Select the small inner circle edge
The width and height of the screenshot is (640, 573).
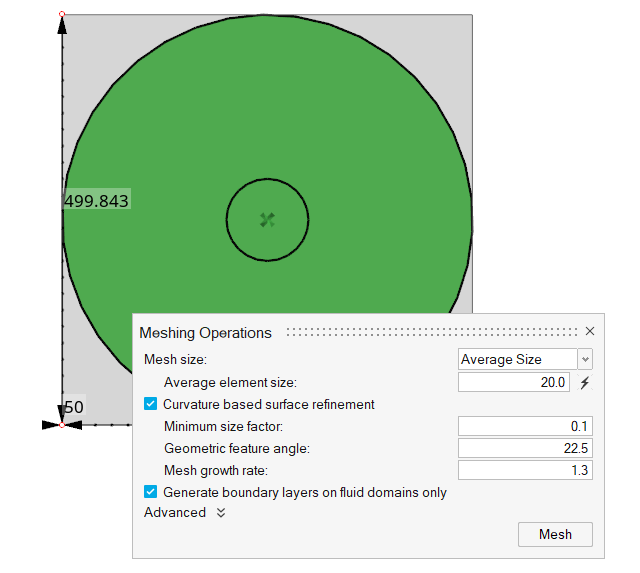click(x=227, y=220)
